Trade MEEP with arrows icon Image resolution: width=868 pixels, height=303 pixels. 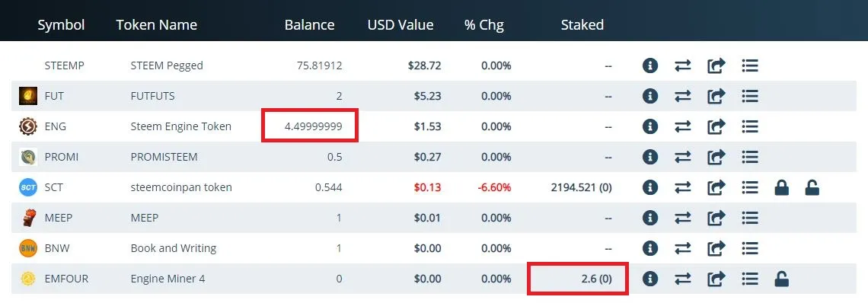[682, 218]
